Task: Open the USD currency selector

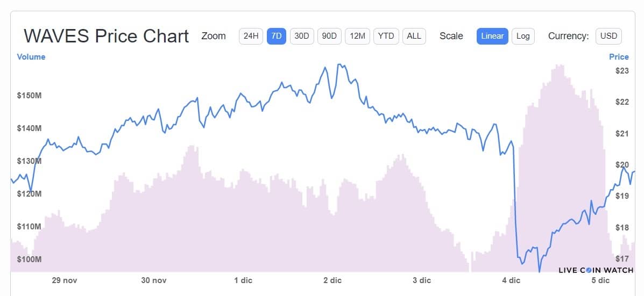Action: tap(608, 36)
